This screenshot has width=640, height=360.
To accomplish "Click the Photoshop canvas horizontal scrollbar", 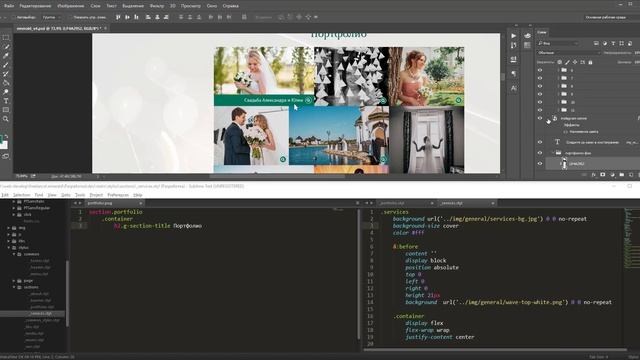I will coord(278,176).
